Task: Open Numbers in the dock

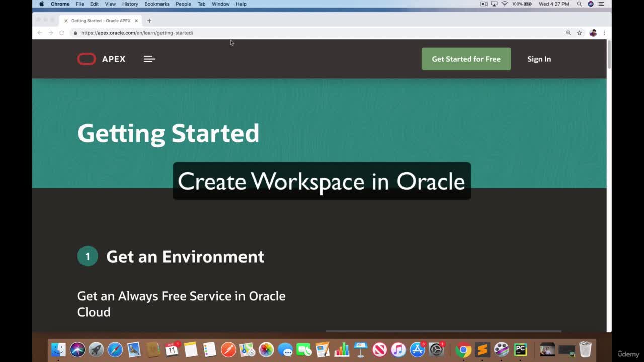Action: (342, 349)
